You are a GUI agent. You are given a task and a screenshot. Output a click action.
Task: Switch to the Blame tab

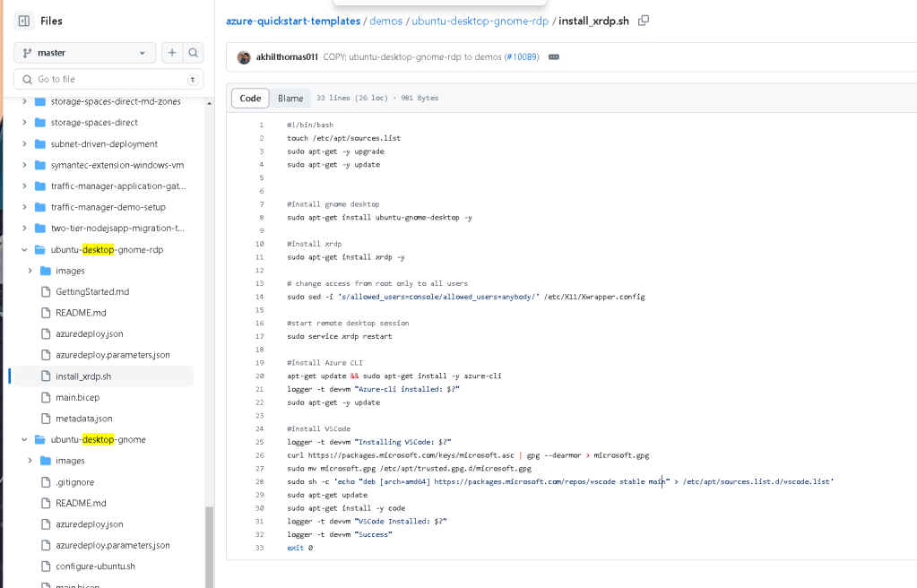coord(290,99)
